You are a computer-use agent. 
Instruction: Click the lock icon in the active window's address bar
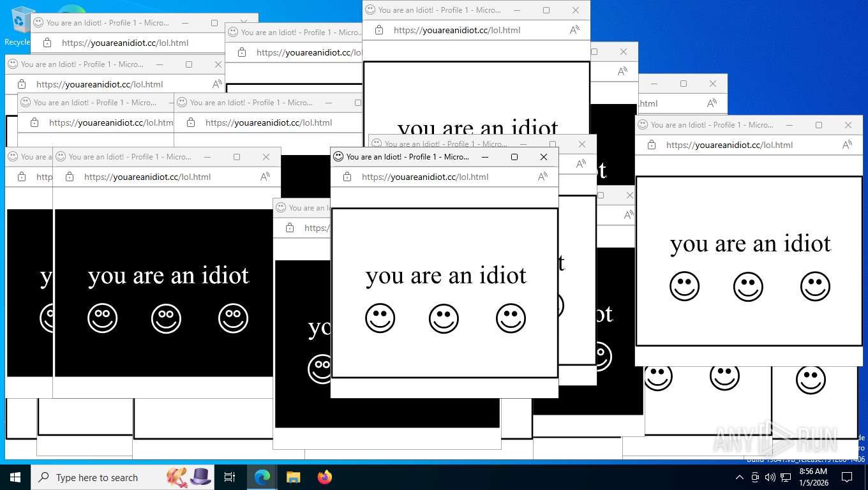(x=347, y=177)
